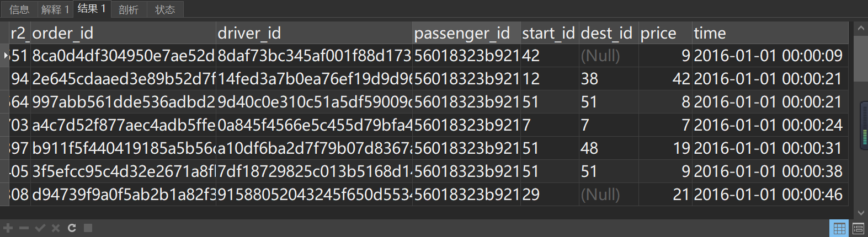This screenshot has width=868, height=237.
Task: Click the add record plus icon
Action: (8, 228)
